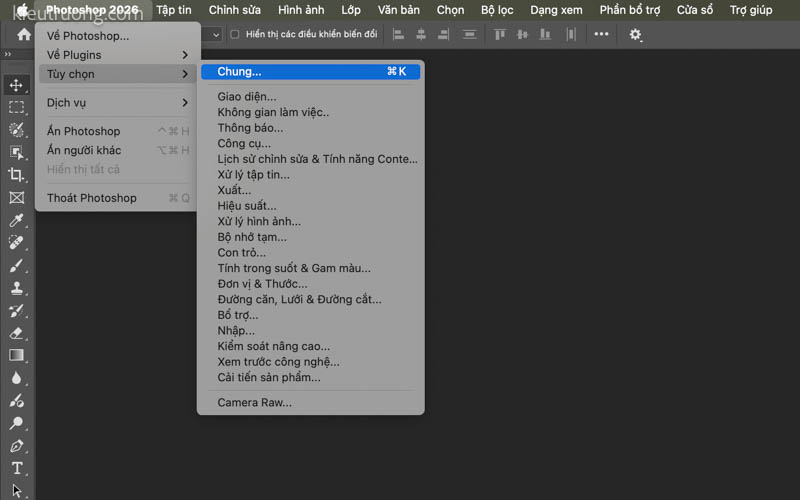Image resolution: width=800 pixels, height=500 pixels.
Task: Click the distribute horizontally icon
Action: (x=571, y=34)
